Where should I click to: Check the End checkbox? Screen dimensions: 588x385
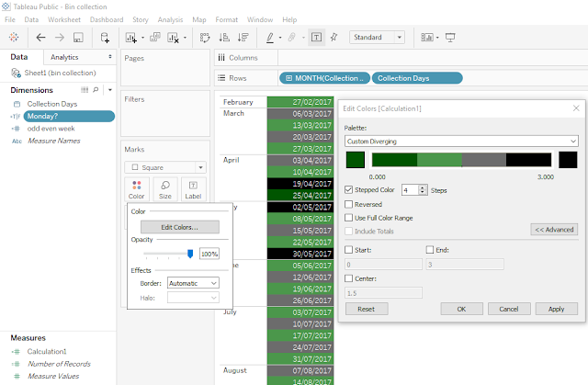430,250
